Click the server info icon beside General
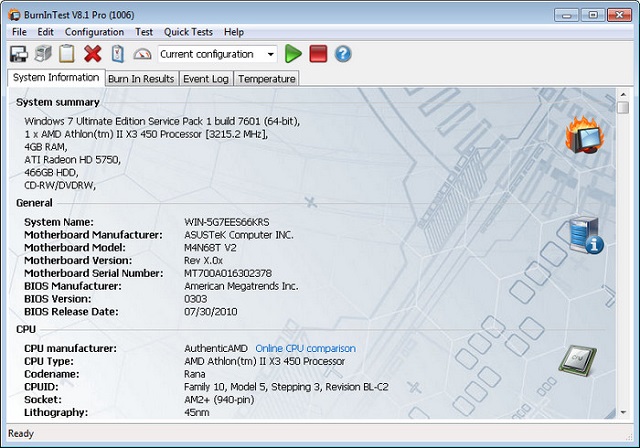640x448 pixels. point(586,235)
